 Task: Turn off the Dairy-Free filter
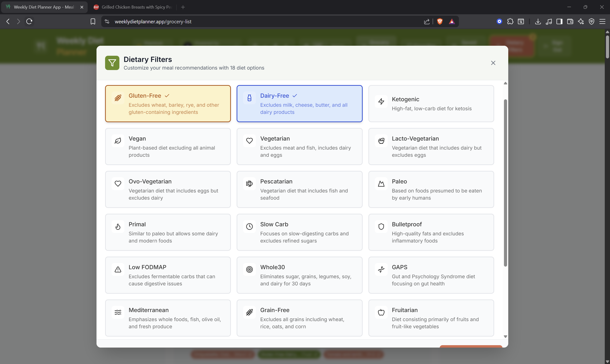(299, 104)
